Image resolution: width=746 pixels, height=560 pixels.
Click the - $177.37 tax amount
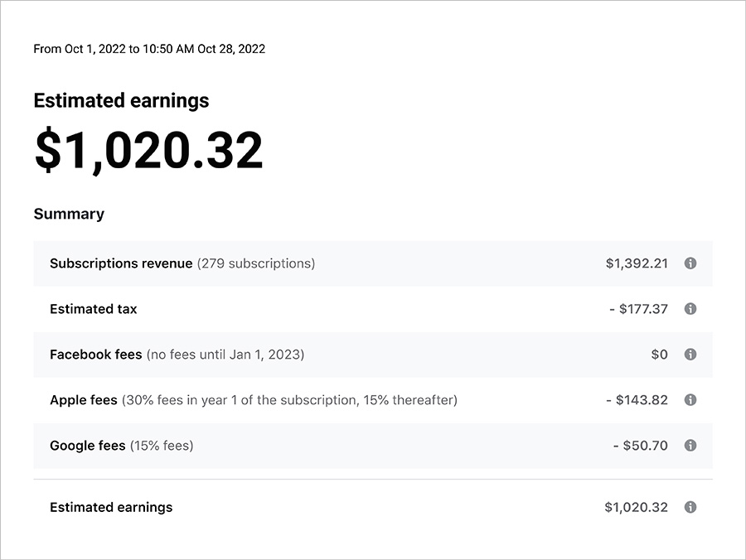(638, 309)
